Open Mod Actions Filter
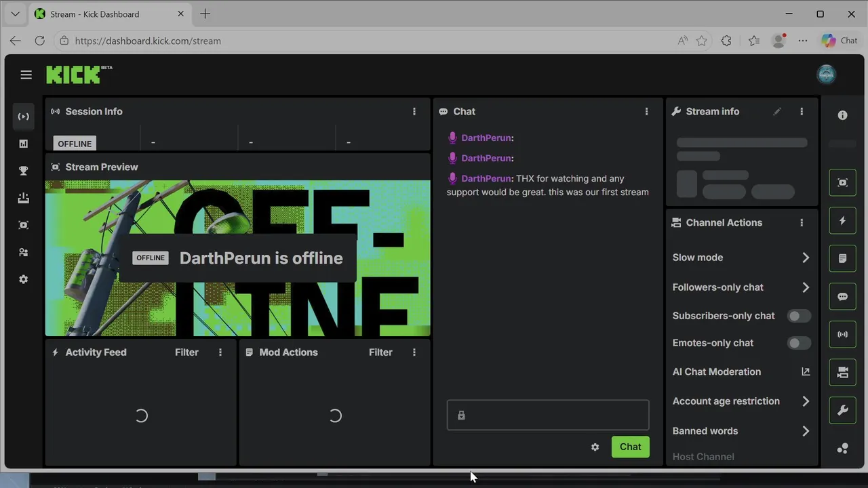868x488 pixels. [380, 352]
